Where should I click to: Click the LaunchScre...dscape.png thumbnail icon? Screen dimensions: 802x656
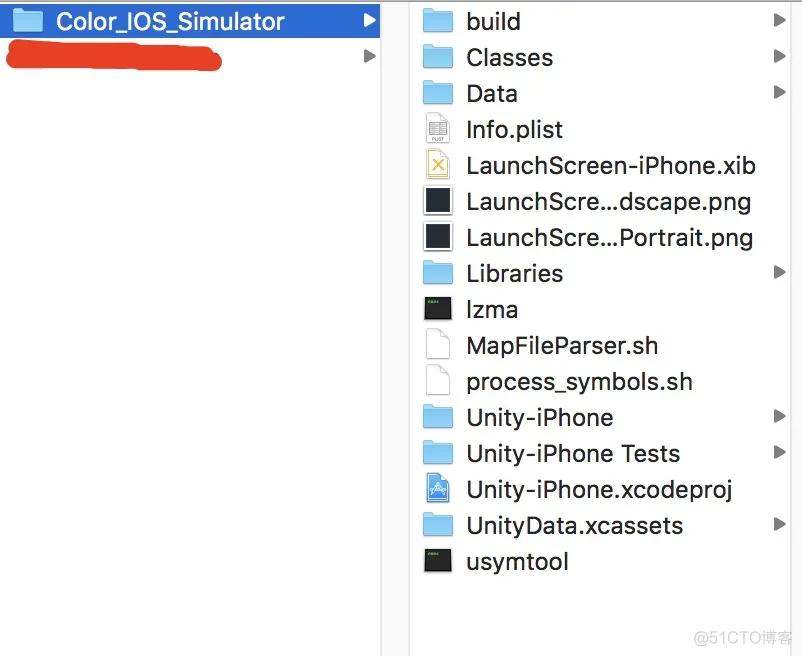(x=438, y=200)
